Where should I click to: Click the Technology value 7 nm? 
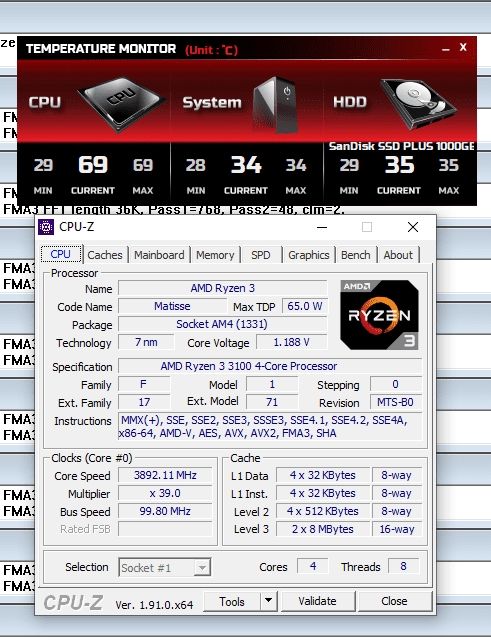click(146, 342)
